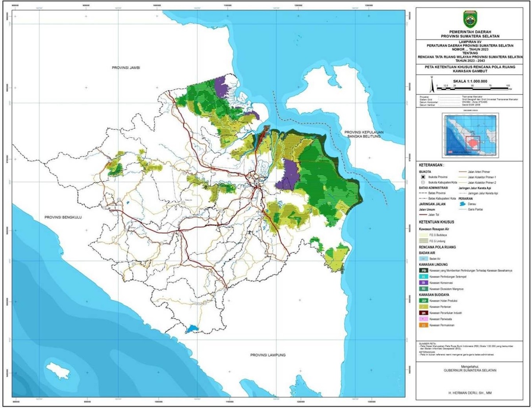Click the Ibukota Provinsi square legend symbol
This screenshot has width=532, height=408.
pos(423,176)
